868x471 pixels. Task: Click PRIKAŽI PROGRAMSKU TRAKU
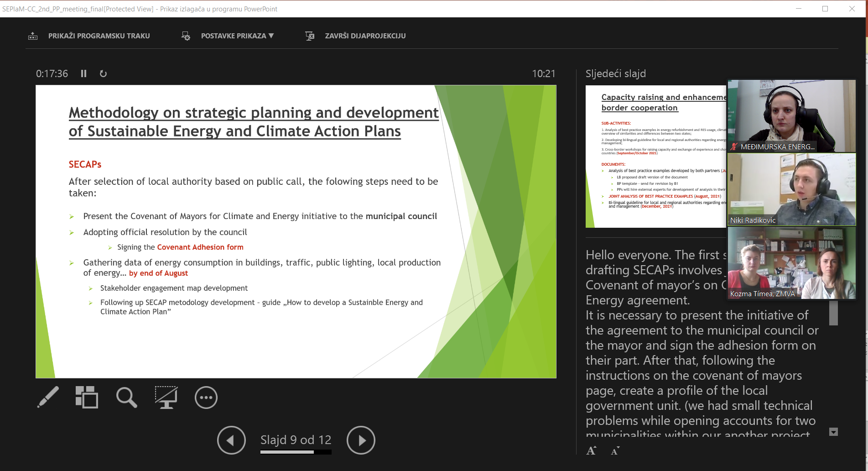tap(99, 36)
